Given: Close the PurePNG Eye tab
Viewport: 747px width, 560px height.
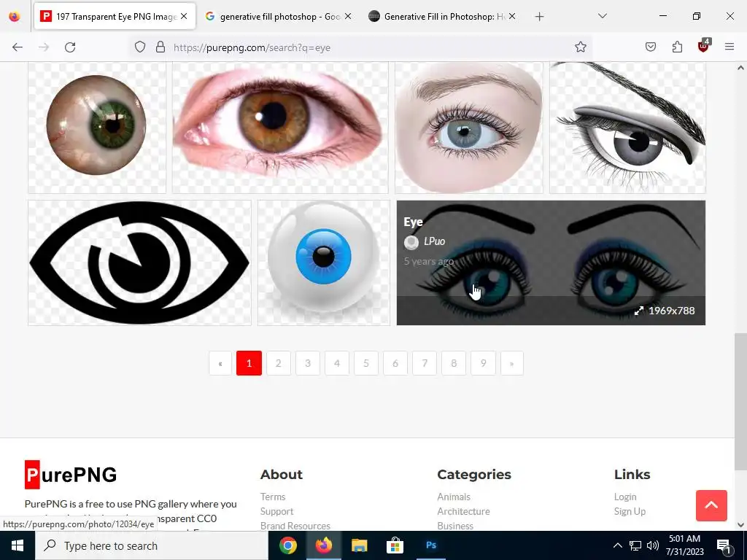Looking at the screenshot, I should [184, 16].
